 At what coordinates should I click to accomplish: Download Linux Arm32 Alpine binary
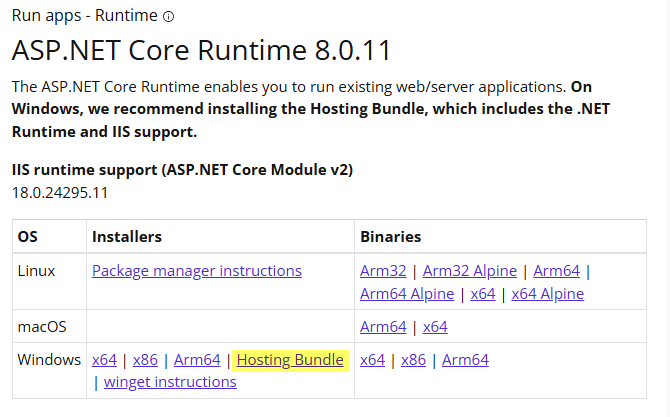(x=470, y=271)
